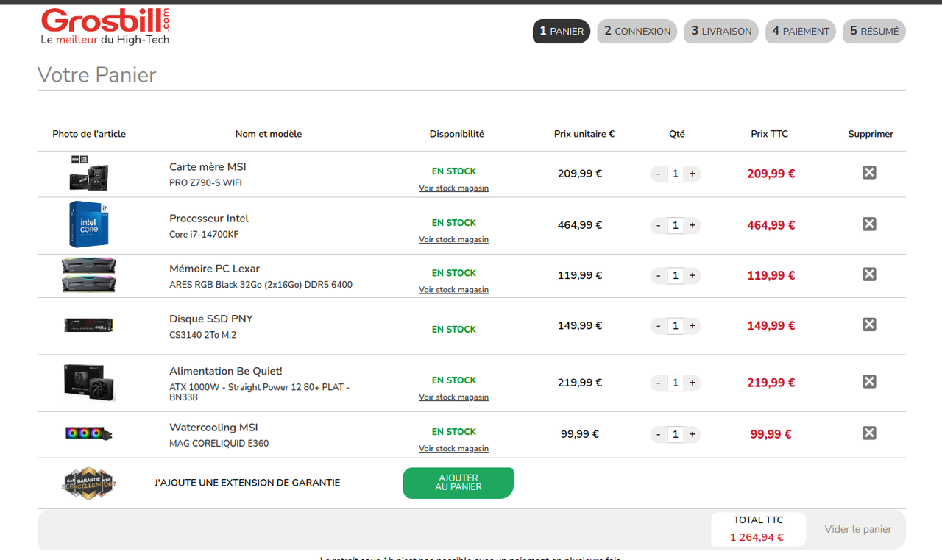Click the AJOUTER AU PANIER button
Image resolution: width=942 pixels, height=560 pixels.
pos(458,483)
